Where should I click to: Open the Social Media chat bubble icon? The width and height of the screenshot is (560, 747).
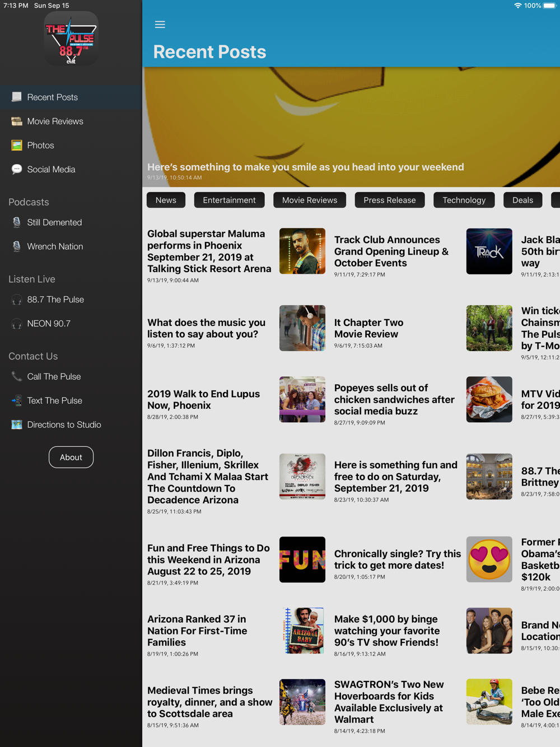17,169
